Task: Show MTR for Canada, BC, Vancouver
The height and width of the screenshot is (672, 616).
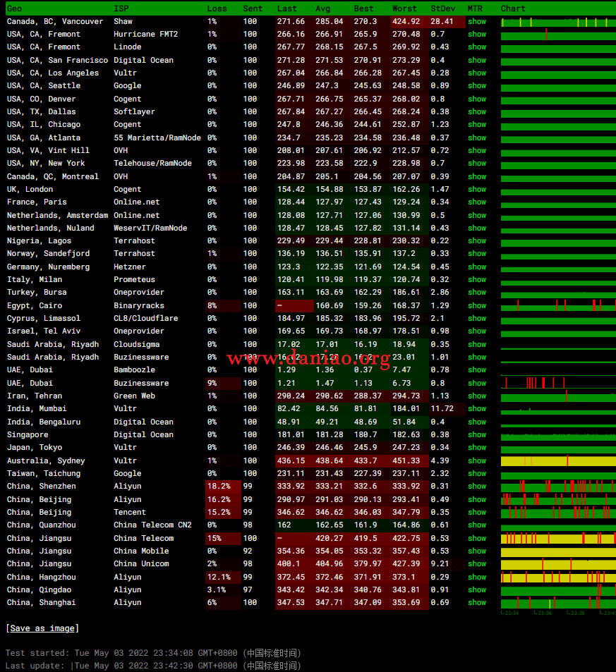Action: (477, 21)
